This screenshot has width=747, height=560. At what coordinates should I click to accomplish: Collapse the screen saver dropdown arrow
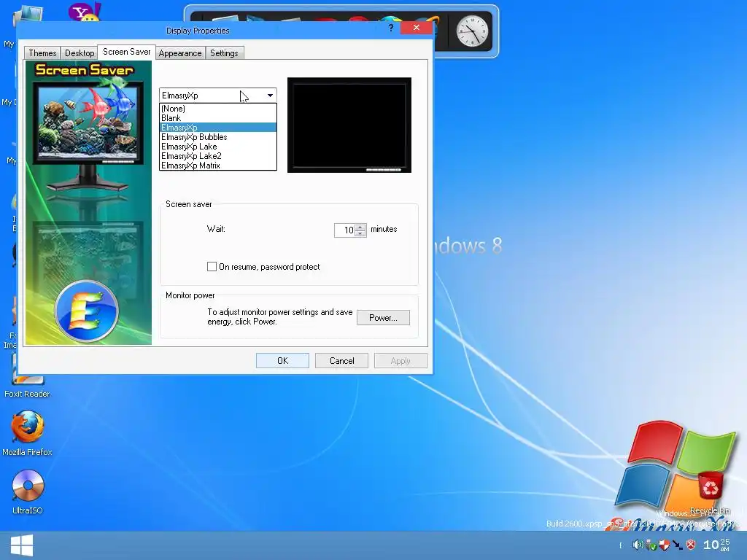point(270,96)
